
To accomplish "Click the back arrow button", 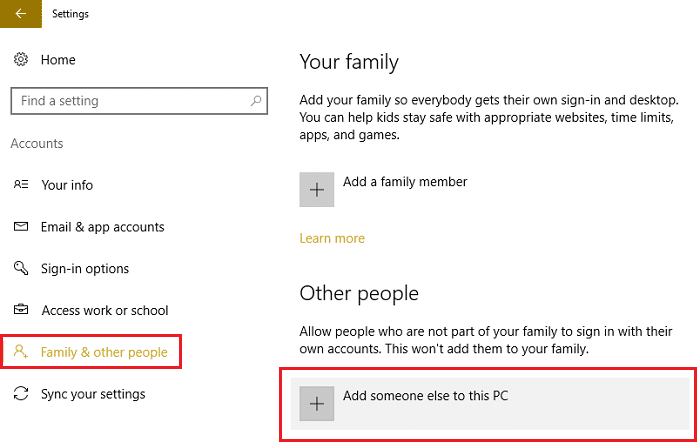I will point(20,14).
